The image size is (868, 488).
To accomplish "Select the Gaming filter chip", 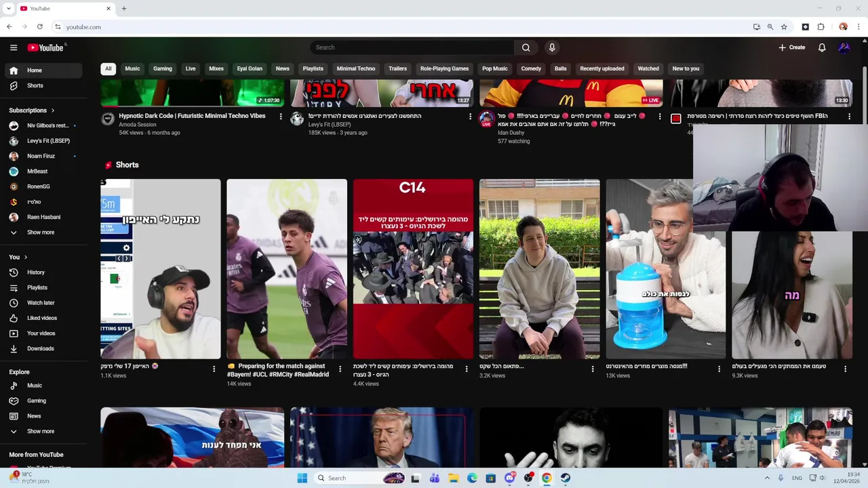I will click(x=163, y=68).
